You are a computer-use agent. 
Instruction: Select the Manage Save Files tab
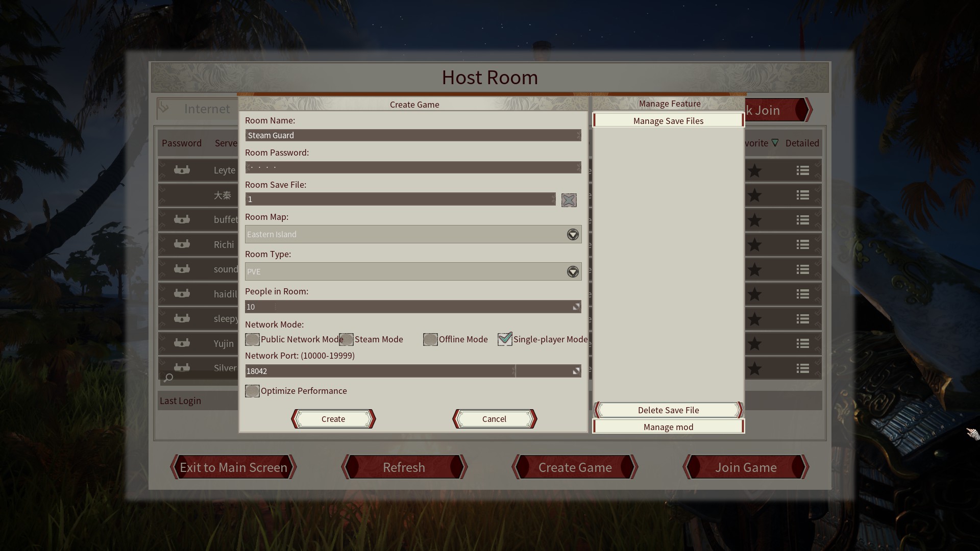[668, 120]
